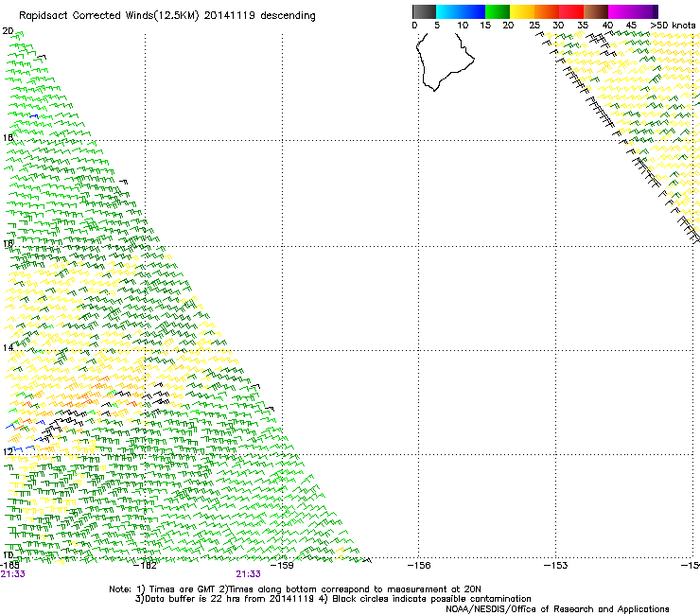The width and height of the screenshot is (700, 615).
Task: Click the orange 25-30 knots legend segment
Action: (x=547, y=11)
